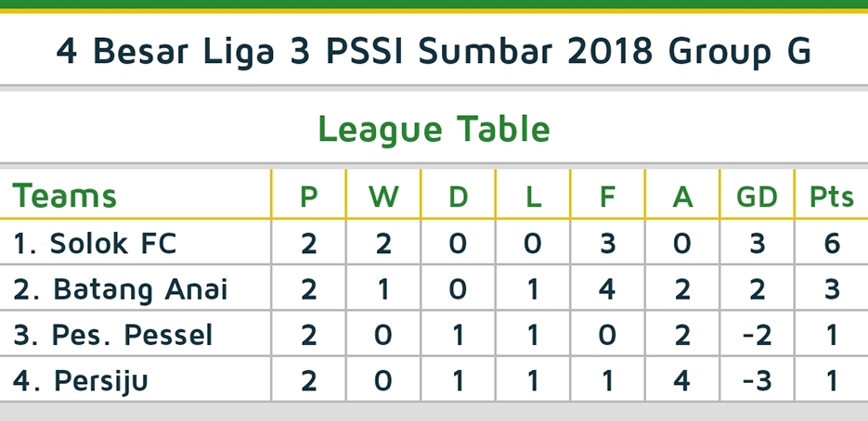The image size is (868, 421).
Task: Click the Teams column header
Action: [x=65, y=197]
